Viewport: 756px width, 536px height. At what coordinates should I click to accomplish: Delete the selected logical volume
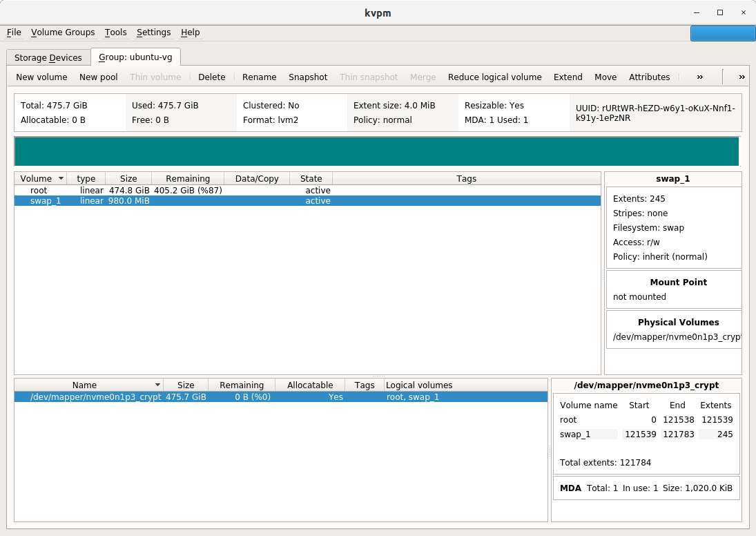tap(211, 77)
